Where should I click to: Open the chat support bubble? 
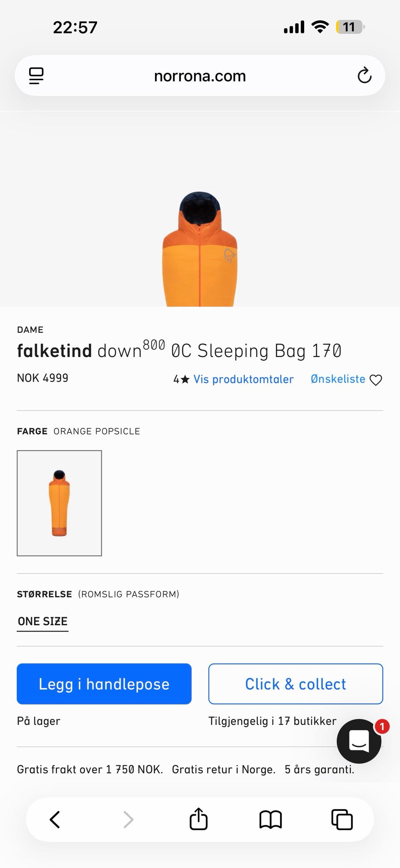(x=359, y=741)
